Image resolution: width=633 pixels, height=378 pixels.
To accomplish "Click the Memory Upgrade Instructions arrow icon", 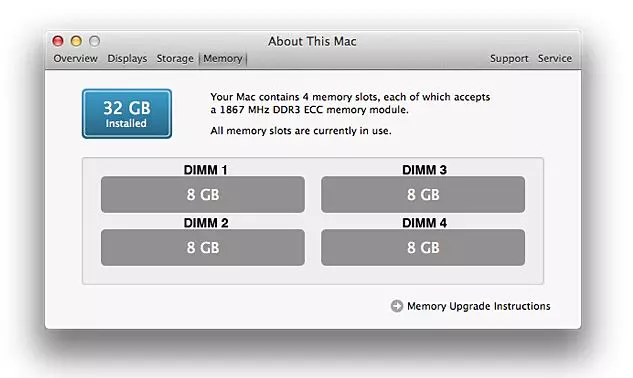I will point(397,306).
